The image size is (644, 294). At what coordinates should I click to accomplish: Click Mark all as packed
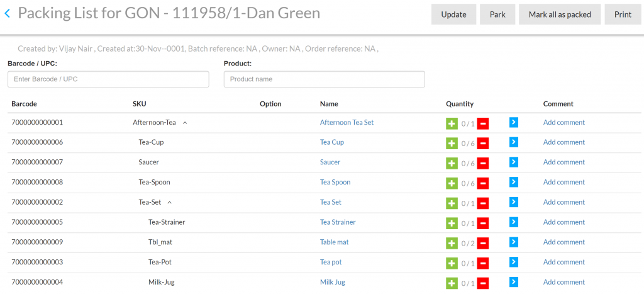click(x=559, y=14)
